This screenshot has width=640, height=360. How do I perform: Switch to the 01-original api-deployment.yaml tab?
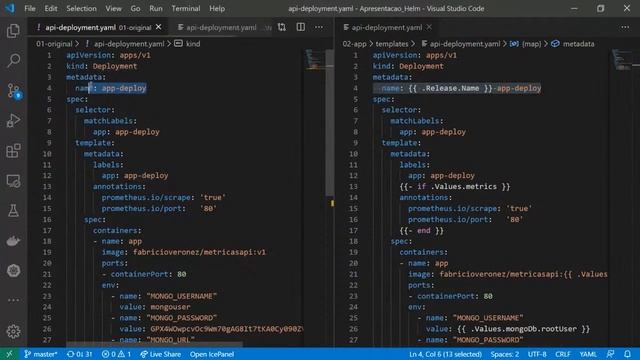98,27
